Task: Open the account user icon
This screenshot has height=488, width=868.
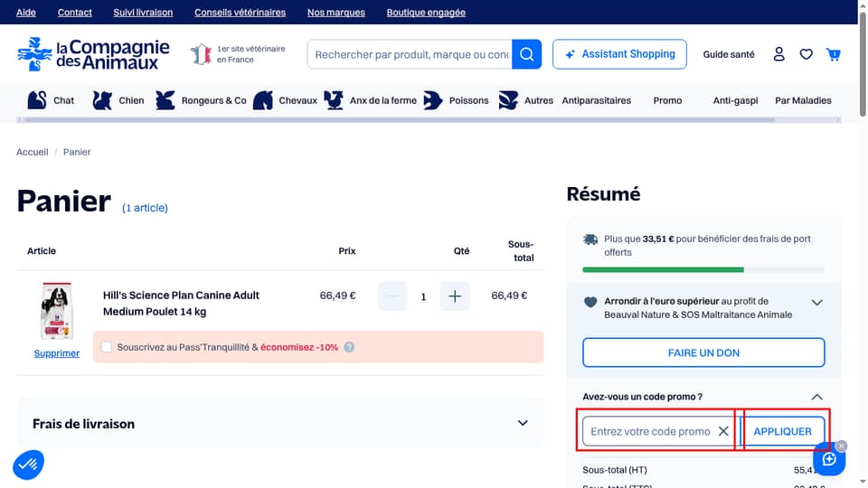Action: point(778,54)
